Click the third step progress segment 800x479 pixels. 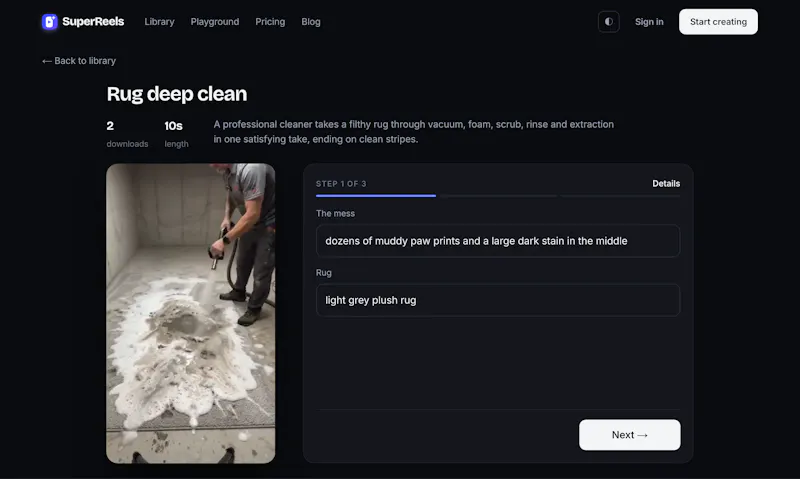click(620, 195)
